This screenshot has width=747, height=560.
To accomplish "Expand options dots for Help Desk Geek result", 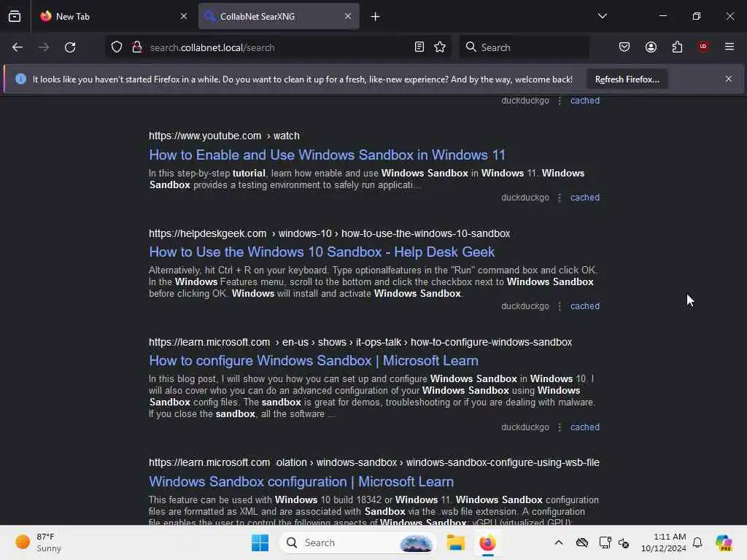I will point(560,306).
